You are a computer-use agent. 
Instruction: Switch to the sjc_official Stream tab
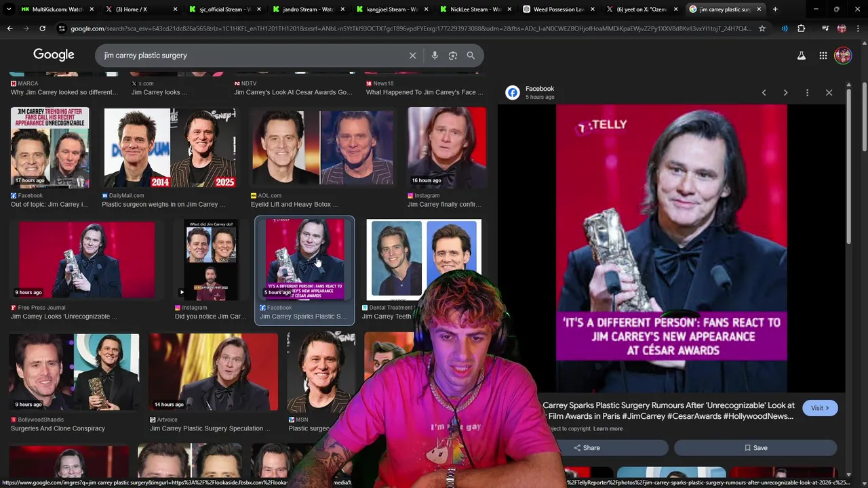(225, 9)
